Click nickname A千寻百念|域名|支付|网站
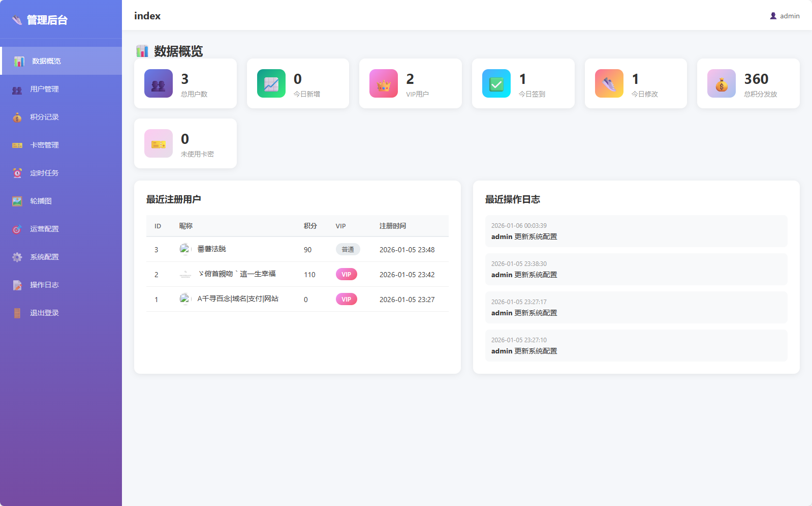The width and height of the screenshot is (812, 506). pyautogui.click(x=238, y=299)
